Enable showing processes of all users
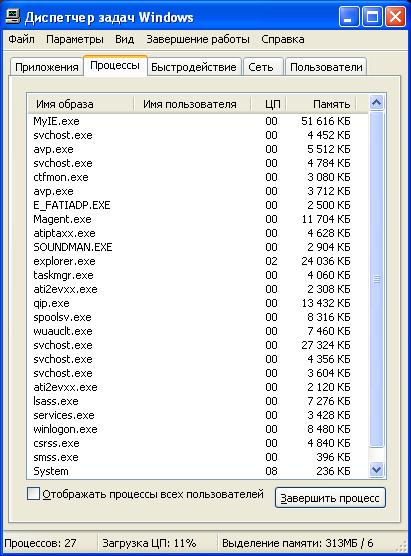The image size is (411, 556). [33, 494]
